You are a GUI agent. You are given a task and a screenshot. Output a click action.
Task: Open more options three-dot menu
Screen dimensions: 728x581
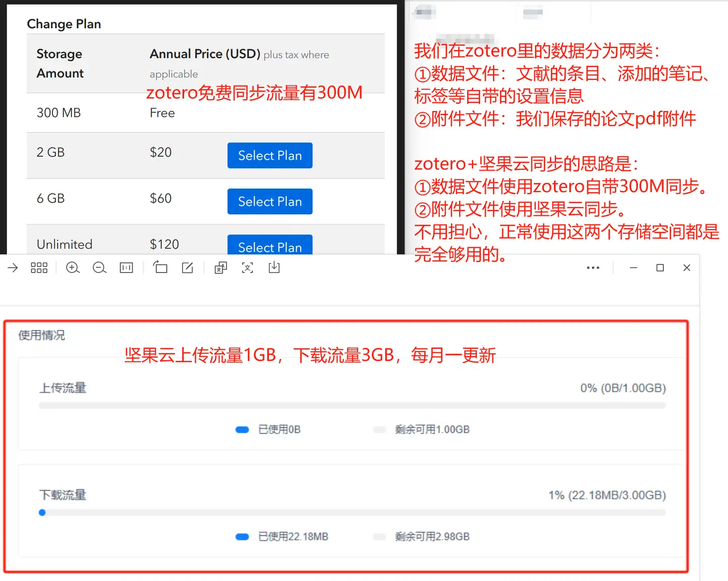point(593,268)
